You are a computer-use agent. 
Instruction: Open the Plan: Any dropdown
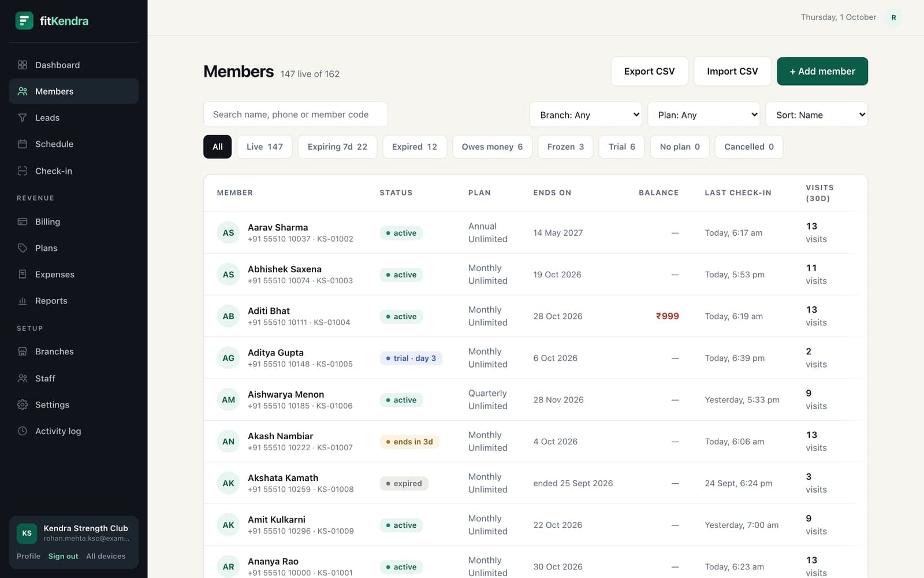tap(704, 114)
